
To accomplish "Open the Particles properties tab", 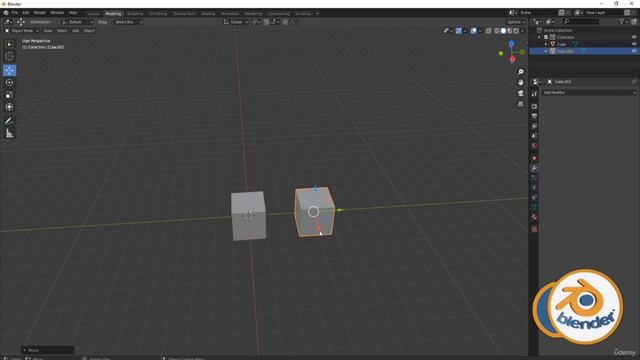I will tap(534, 178).
